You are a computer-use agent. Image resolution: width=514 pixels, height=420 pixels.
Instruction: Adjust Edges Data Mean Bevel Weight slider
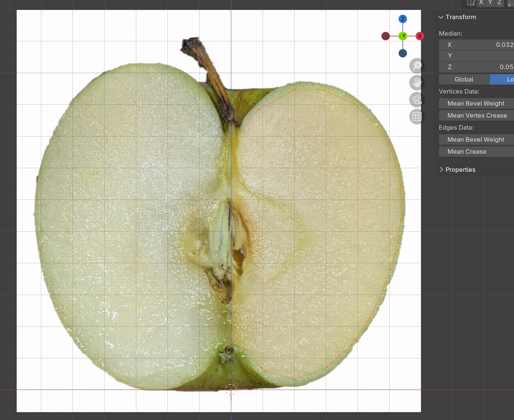click(x=476, y=139)
